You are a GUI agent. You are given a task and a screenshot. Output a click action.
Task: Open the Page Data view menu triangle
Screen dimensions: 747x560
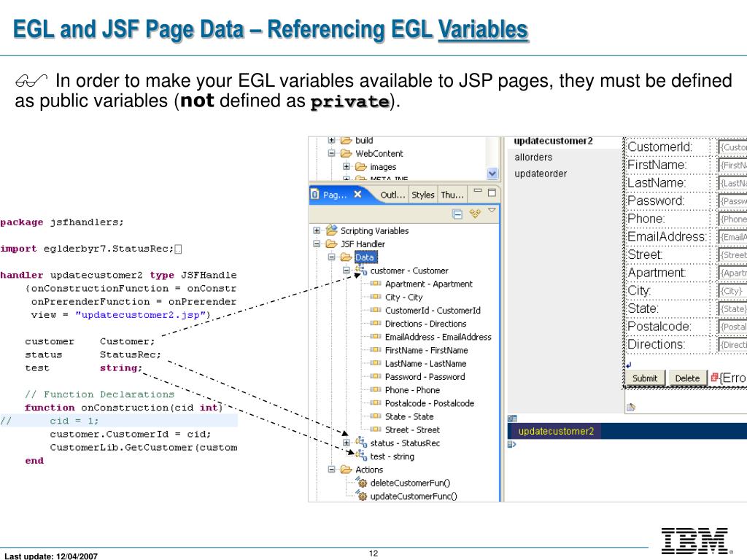pyautogui.click(x=492, y=211)
